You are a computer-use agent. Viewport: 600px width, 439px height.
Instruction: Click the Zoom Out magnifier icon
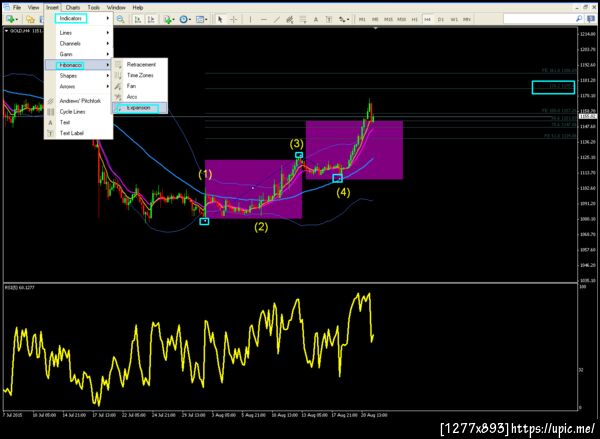coord(120,19)
